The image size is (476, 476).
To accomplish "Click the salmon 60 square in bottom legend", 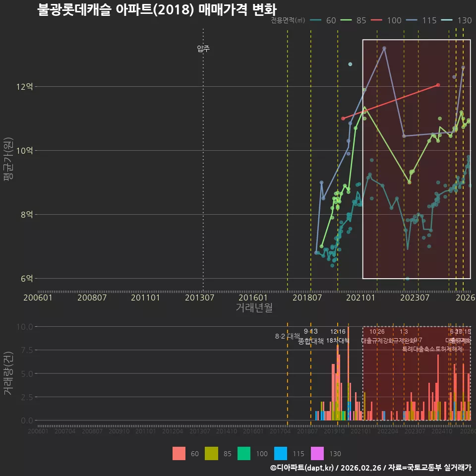I will [x=179, y=454].
